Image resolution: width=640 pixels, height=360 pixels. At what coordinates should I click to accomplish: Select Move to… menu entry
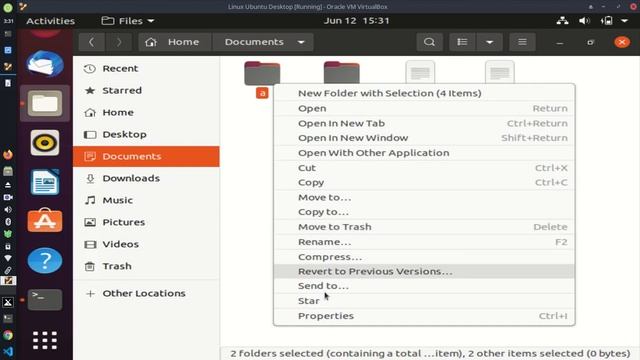click(x=424, y=198)
